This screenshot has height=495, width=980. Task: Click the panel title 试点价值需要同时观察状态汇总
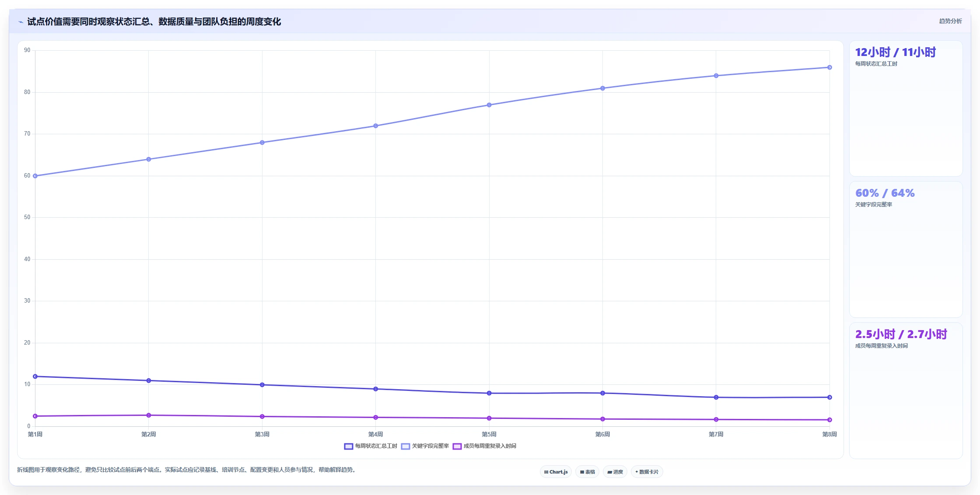(154, 21)
